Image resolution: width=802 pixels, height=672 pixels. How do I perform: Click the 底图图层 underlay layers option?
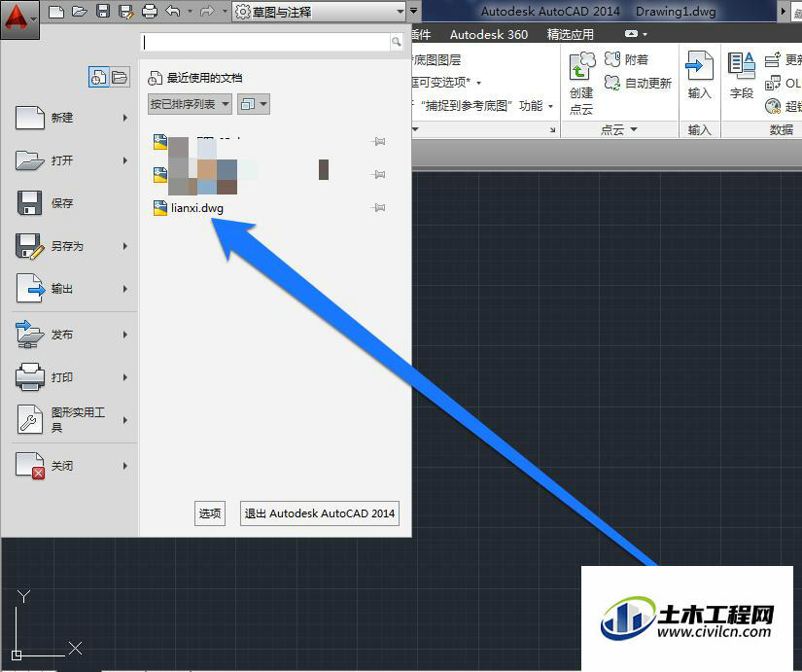[x=436, y=60]
